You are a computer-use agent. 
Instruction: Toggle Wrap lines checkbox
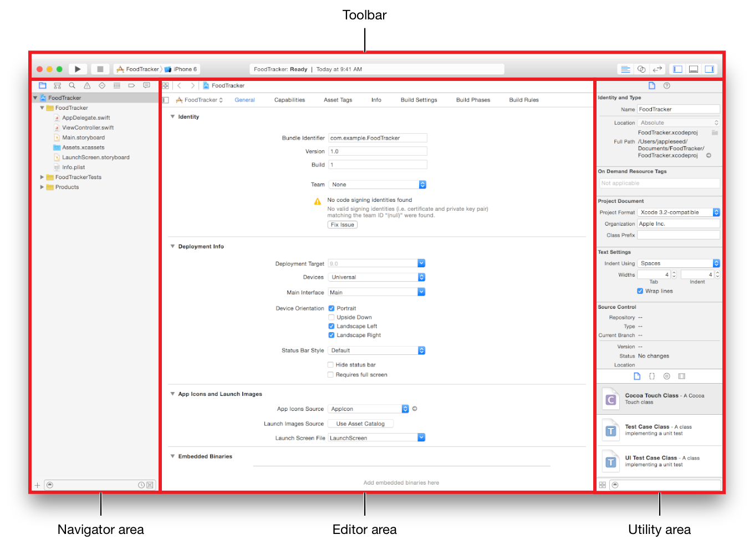640,291
